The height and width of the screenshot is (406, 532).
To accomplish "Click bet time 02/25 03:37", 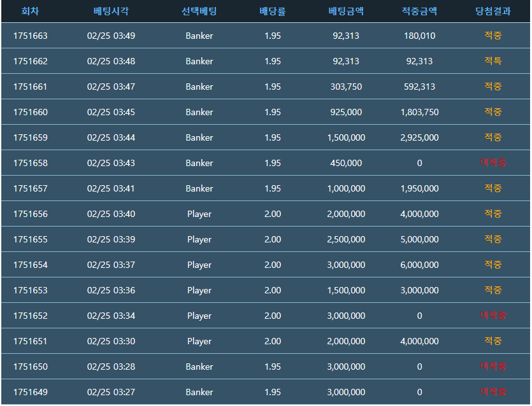I will pyautogui.click(x=111, y=265).
